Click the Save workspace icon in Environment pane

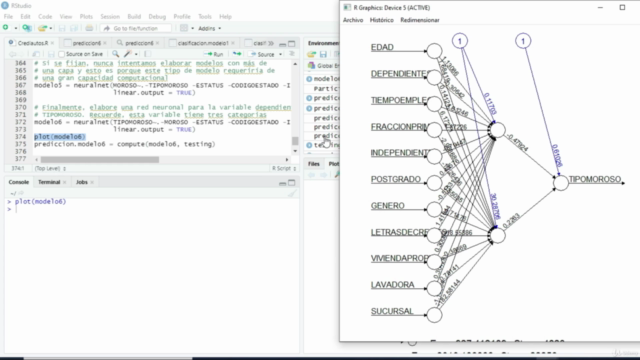(323, 54)
